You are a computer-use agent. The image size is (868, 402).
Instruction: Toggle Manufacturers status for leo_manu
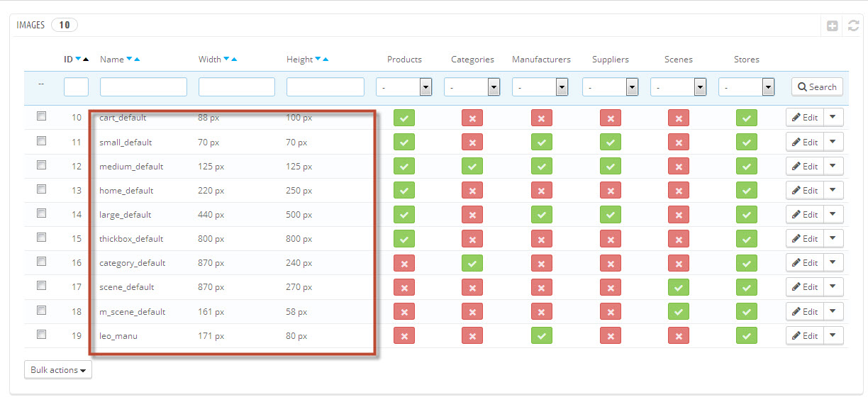542,335
